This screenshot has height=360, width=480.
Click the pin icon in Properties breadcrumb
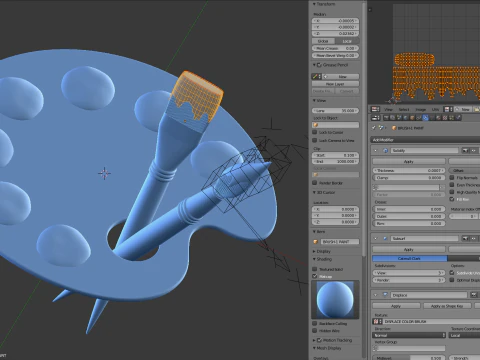pos(374,128)
